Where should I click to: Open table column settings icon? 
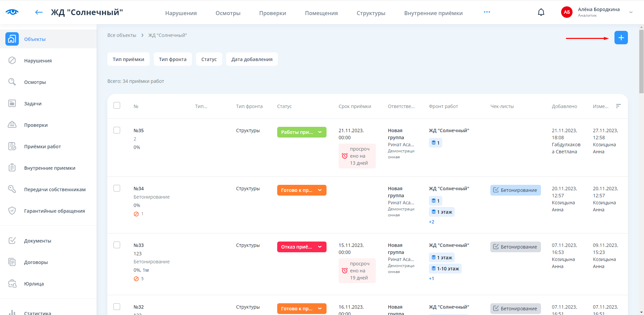(618, 106)
